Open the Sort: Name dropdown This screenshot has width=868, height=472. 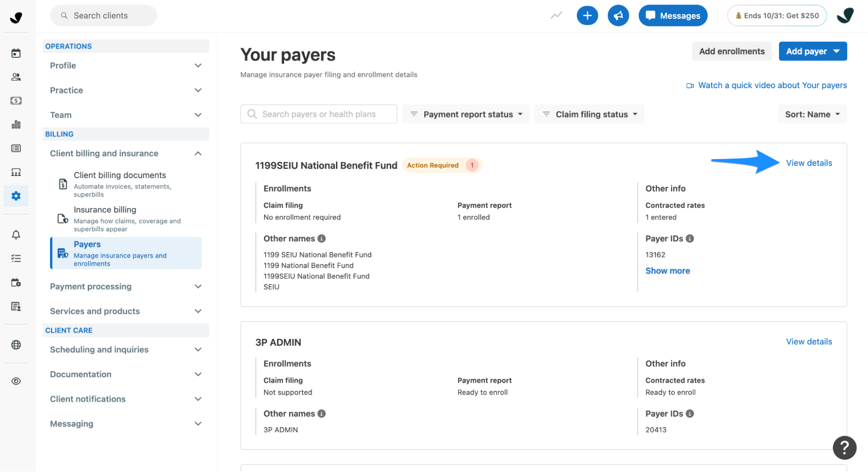coord(812,114)
